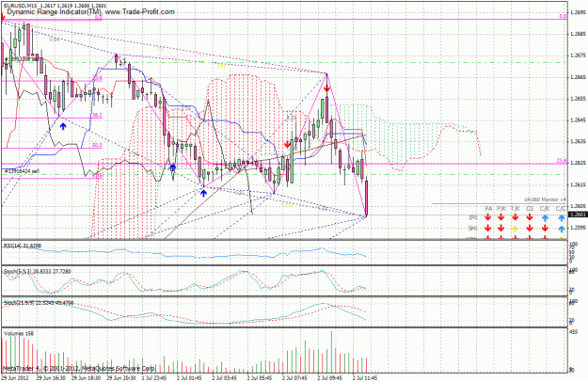Click the 2 Jul 11:45 time axis label

[366, 378]
